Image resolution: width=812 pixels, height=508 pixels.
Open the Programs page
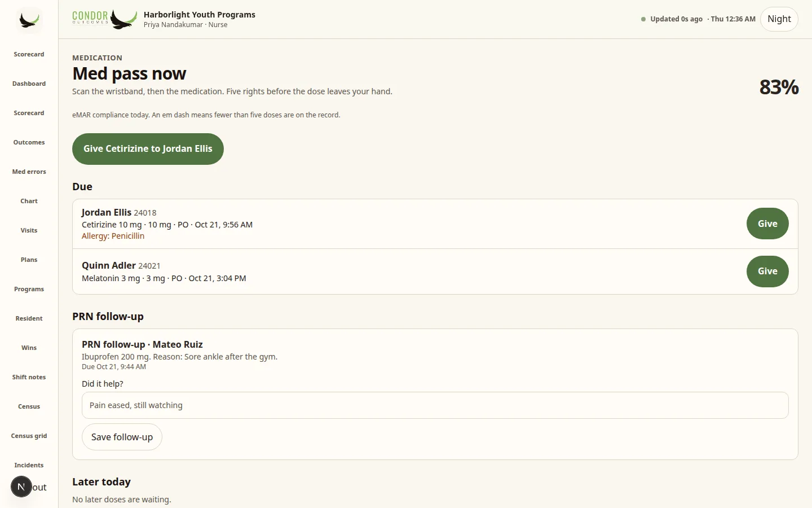[29, 289]
